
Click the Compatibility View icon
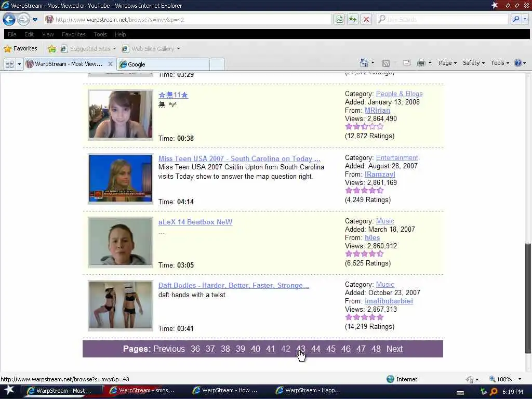coord(339,19)
